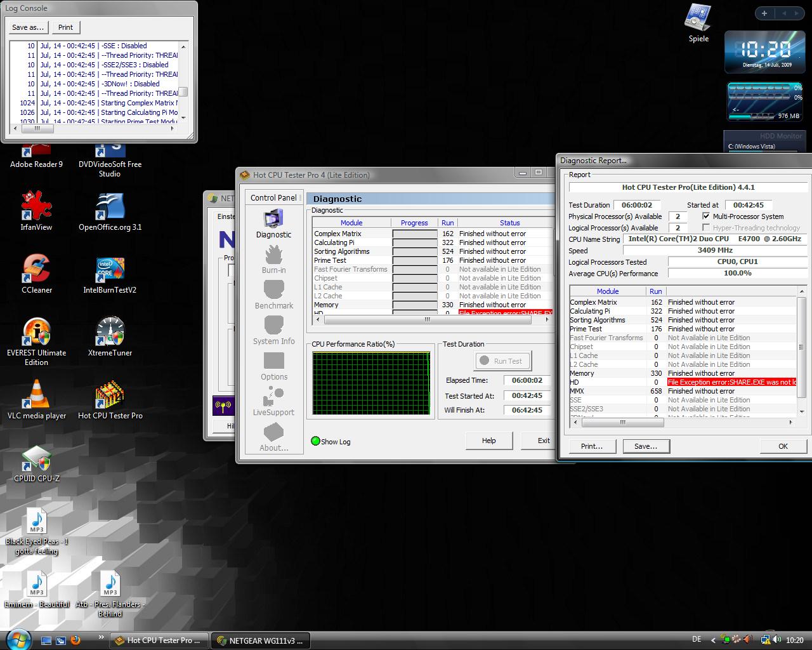Toggle Multi-Processor System checkbox
The width and height of the screenshot is (812, 650).
pos(706,216)
